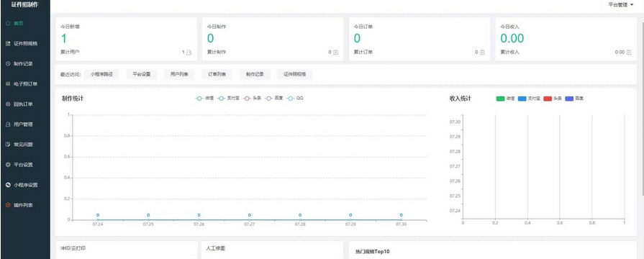Click red 头条 swatch in 收入统计 legend
Viewport: 644px width, 259px height.
[x=548, y=99]
